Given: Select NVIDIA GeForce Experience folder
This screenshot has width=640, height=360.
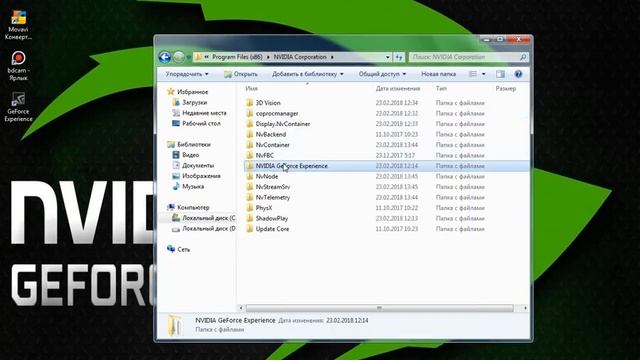Looking at the screenshot, I should click(386, 166).
